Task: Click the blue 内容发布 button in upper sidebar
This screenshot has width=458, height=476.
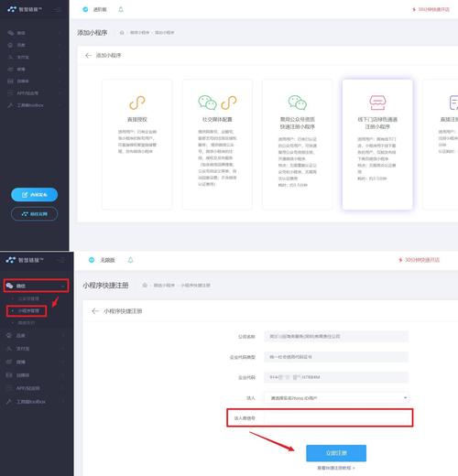Action: click(35, 195)
